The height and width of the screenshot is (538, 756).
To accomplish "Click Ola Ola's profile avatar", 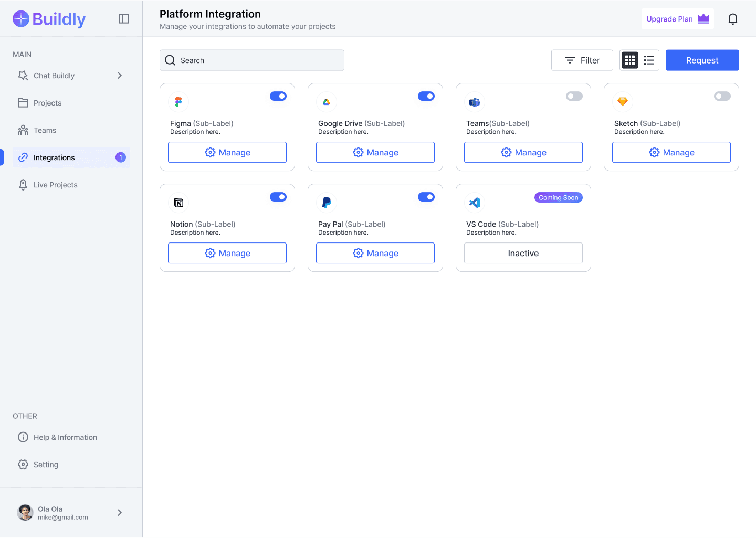I will tap(25, 513).
